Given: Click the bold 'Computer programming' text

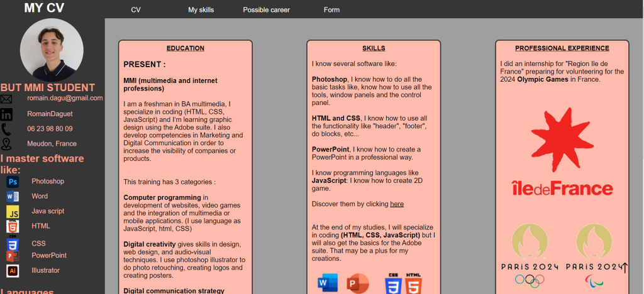Looking at the screenshot, I should (162, 197).
